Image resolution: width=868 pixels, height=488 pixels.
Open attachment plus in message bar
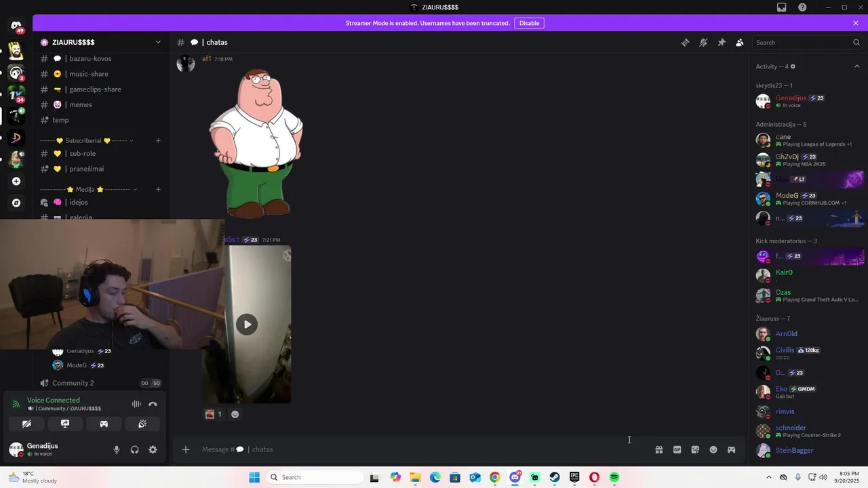point(186,449)
